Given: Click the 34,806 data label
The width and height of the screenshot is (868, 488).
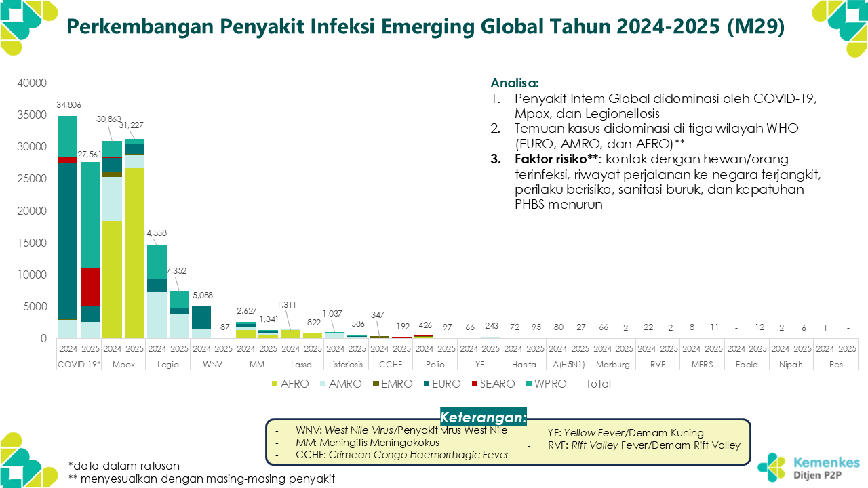Looking at the screenshot, I should [x=68, y=104].
